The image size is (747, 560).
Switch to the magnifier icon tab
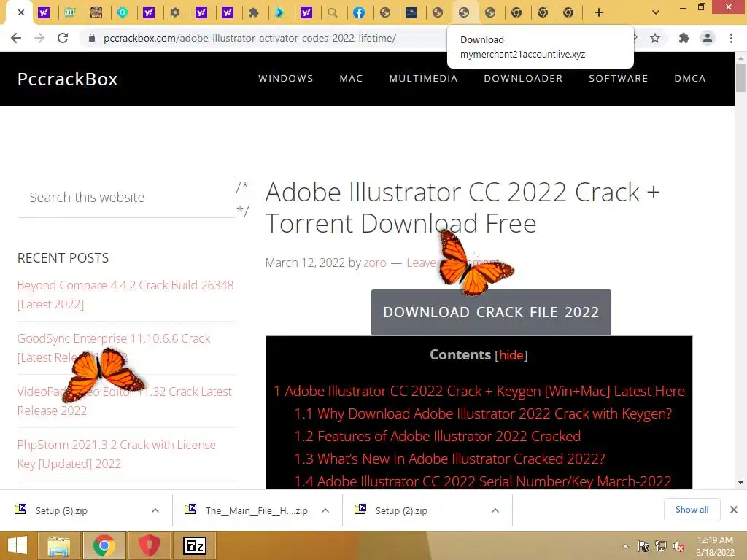click(x=333, y=12)
